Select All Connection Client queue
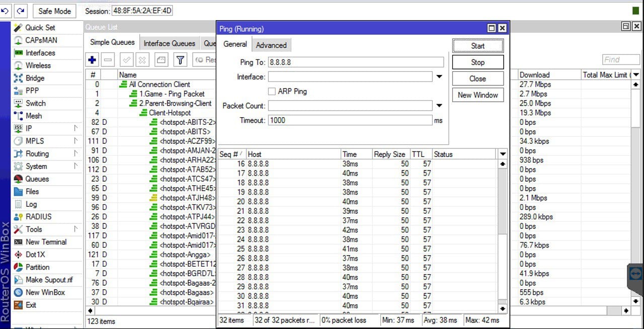 pyautogui.click(x=159, y=85)
